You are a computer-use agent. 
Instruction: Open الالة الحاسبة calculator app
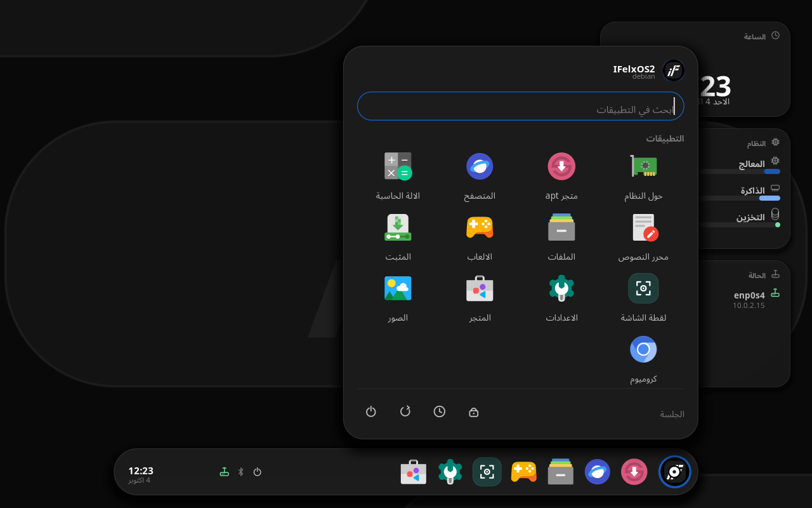(x=398, y=176)
